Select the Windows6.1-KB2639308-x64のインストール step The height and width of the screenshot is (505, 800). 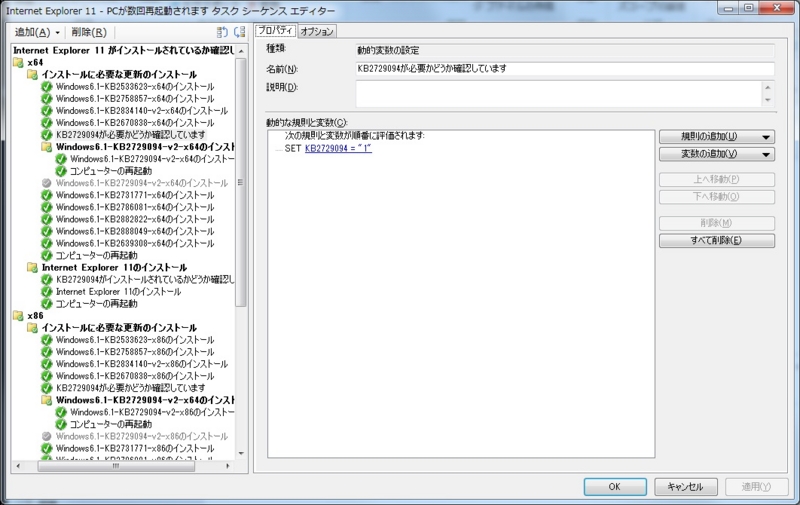pos(135,243)
